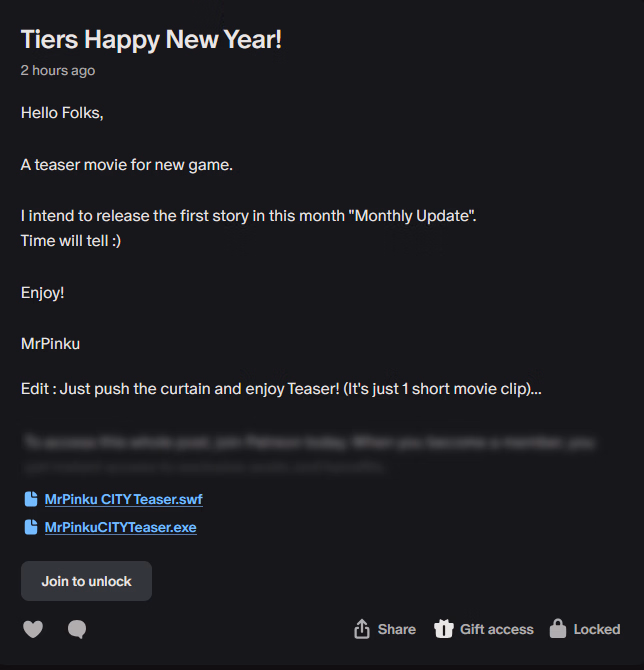Open the MrPinku CITY Teaser.swf attachment link
Image resolution: width=644 pixels, height=670 pixels.
(x=123, y=499)
